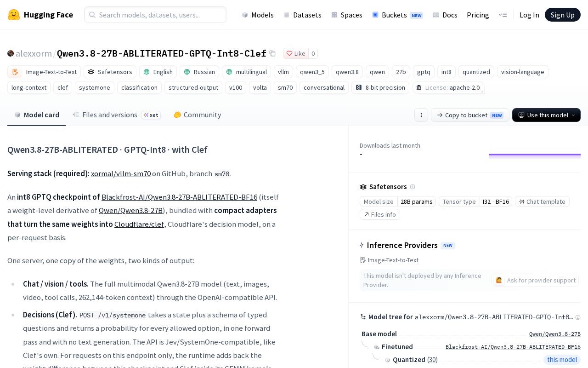Screen dimensions: 588x368
Task: Select the Russian language tag
Action: [x=199, y=72]
